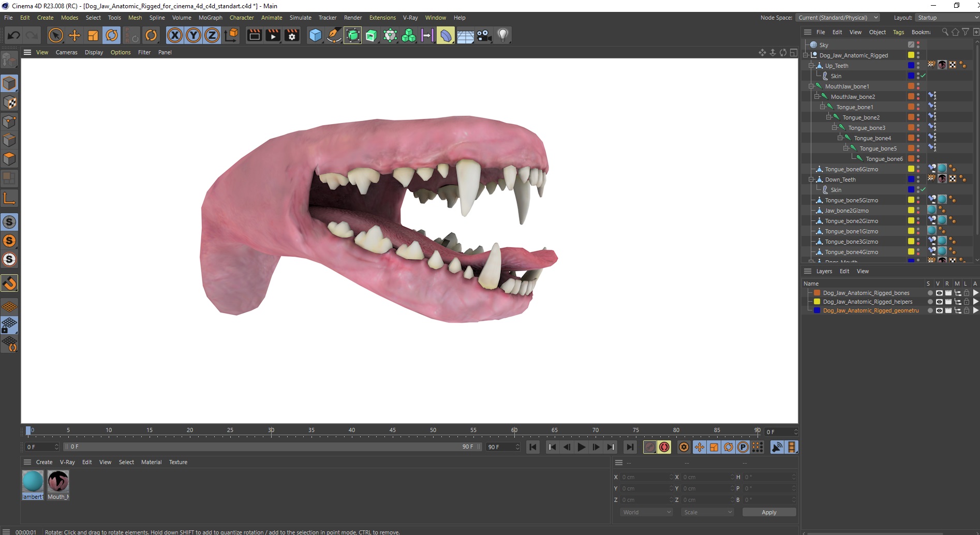Toggle Enable Snap magnet icon

coord(9,284)
